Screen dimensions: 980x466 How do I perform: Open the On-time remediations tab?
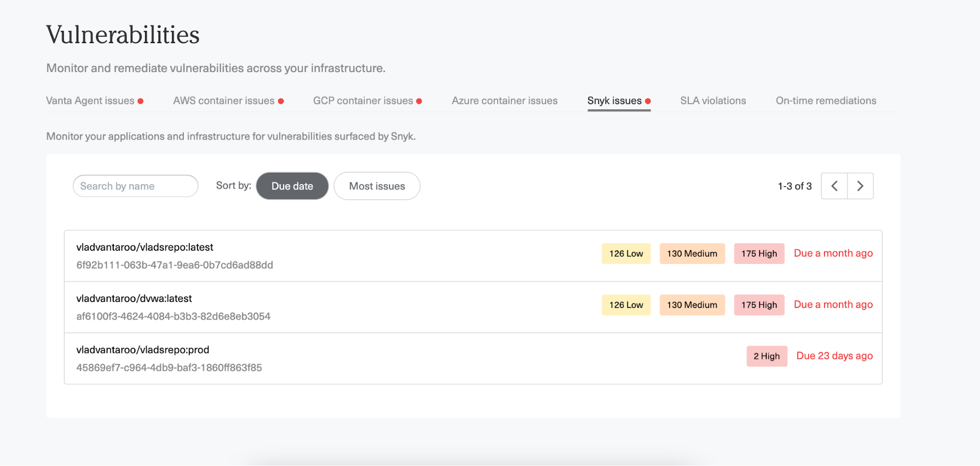826,101
